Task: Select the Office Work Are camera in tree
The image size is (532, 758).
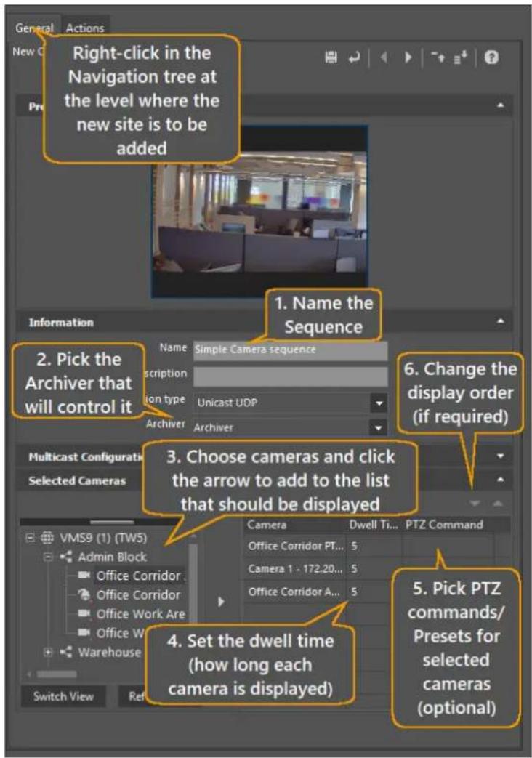Action: (131, 614)
